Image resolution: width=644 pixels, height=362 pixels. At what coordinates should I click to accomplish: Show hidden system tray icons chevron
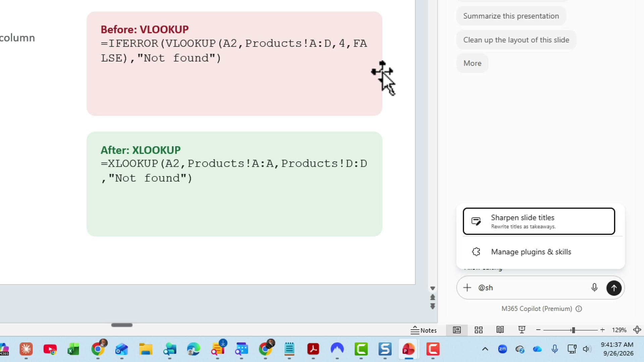click(485, 349)
